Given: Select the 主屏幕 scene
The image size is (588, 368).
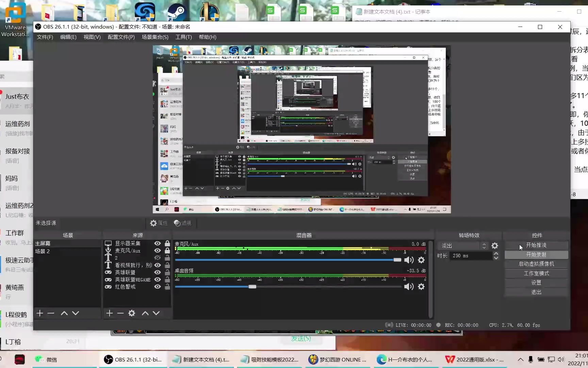Looking at the screenshot, I should tap(67, 243).
